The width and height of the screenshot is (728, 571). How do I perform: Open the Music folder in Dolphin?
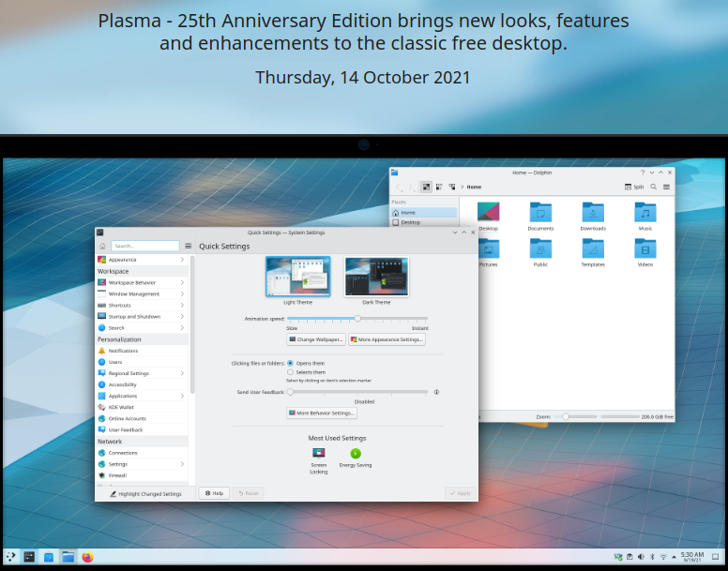click(645, 217)
